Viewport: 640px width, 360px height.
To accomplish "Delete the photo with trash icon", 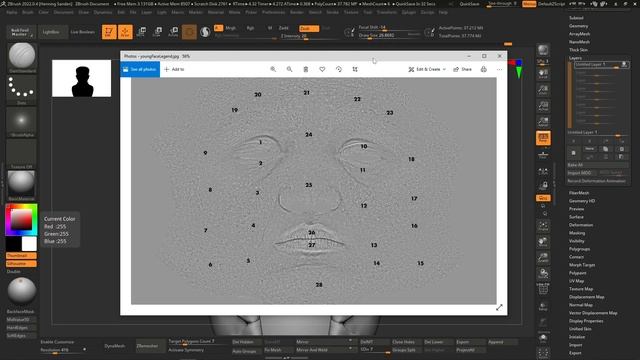I will (x=306, y=69).
